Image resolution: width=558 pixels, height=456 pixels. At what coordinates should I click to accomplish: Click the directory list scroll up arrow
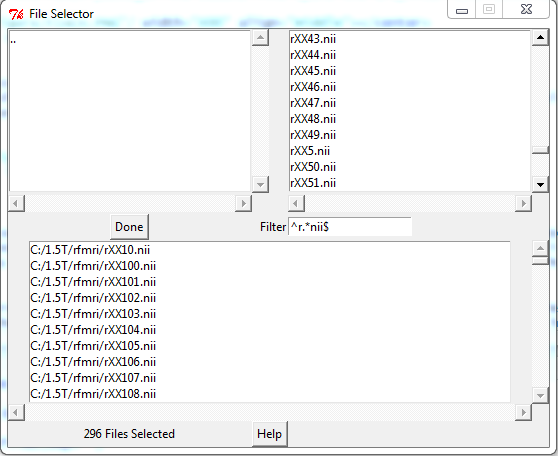tap(260, 37)
